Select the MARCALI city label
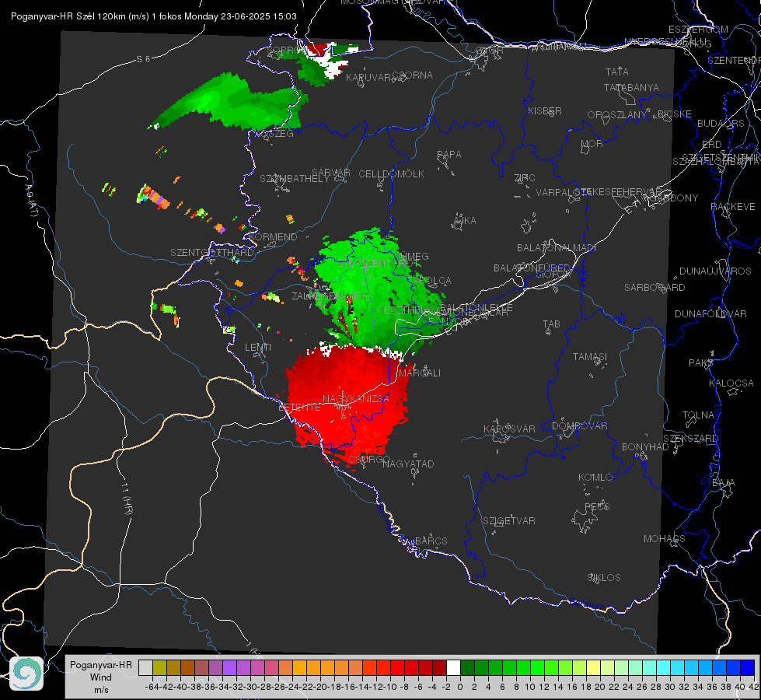The width and height of the screenshot is (761, 700). 420,373
